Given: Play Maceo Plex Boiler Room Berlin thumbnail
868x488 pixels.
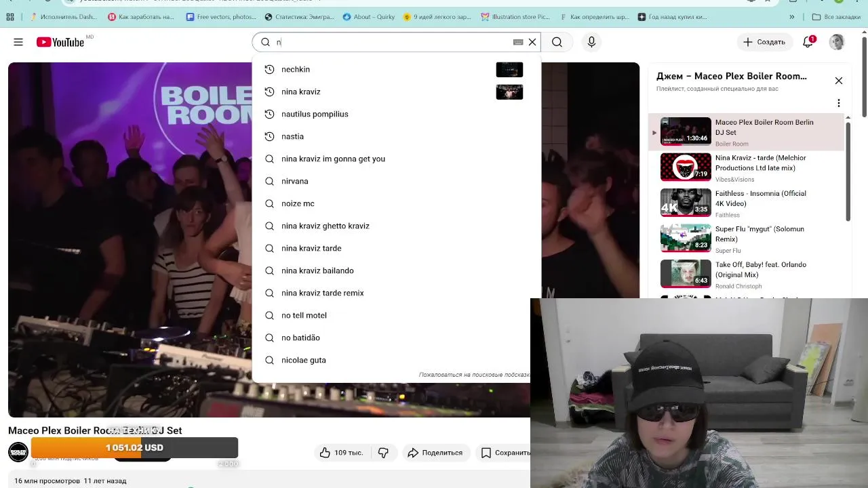Looking at the screenshot, I should (x=686, y=131).
